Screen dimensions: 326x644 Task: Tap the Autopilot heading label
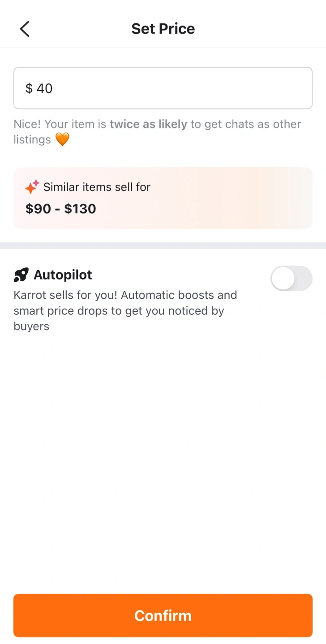pyautogui.click(x=63, y=275)
